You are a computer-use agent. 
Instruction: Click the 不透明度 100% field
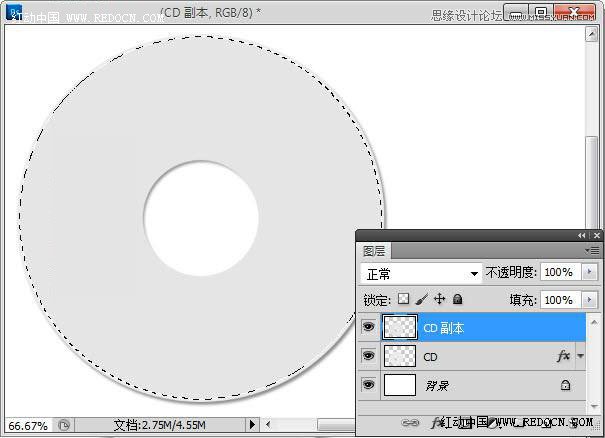(x=561, y=272)
